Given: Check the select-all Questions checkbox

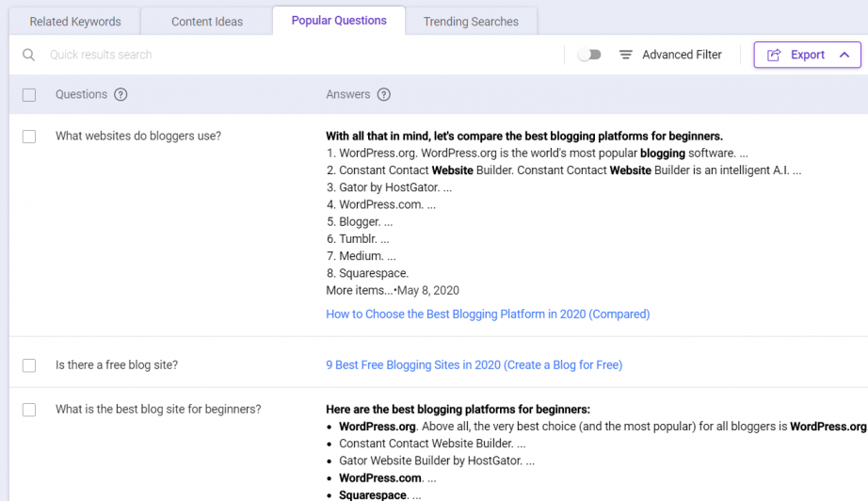Looking at the screenshot, I should 29,95.
